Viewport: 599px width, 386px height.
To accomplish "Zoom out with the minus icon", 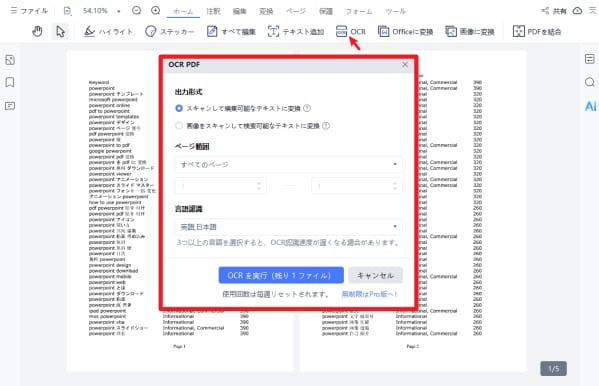I will point(136,11).
